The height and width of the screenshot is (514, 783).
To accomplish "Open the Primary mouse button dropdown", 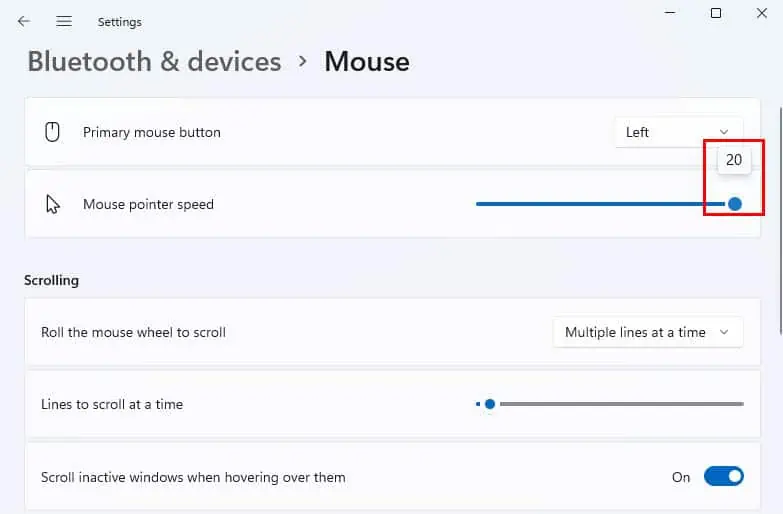I will (677, 132).
